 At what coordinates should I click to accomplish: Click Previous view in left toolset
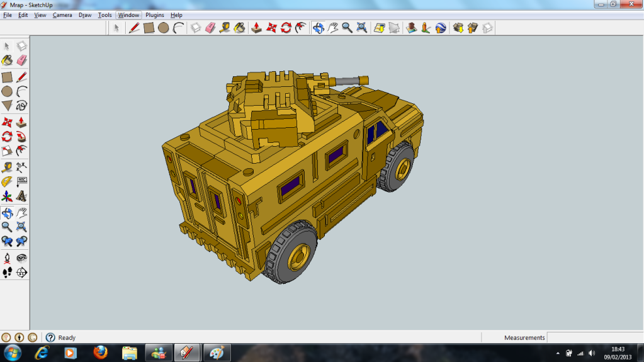pyautogui.click(x=7, y=241)
